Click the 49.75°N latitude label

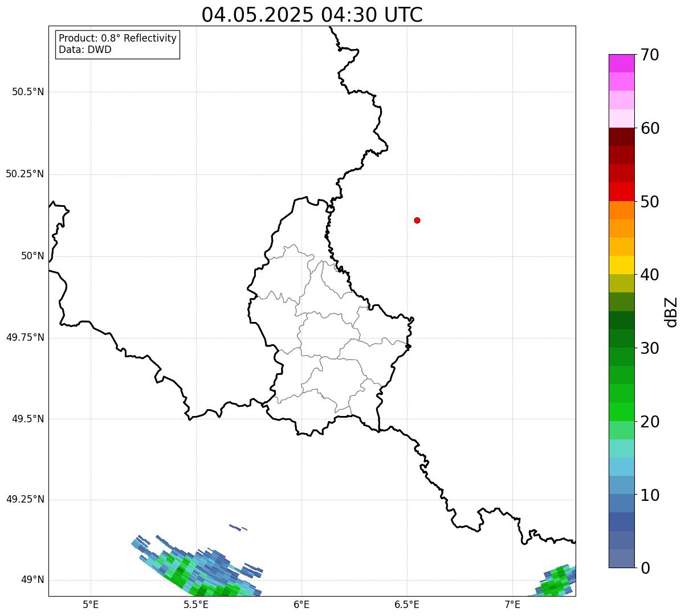tap(25, 337)
